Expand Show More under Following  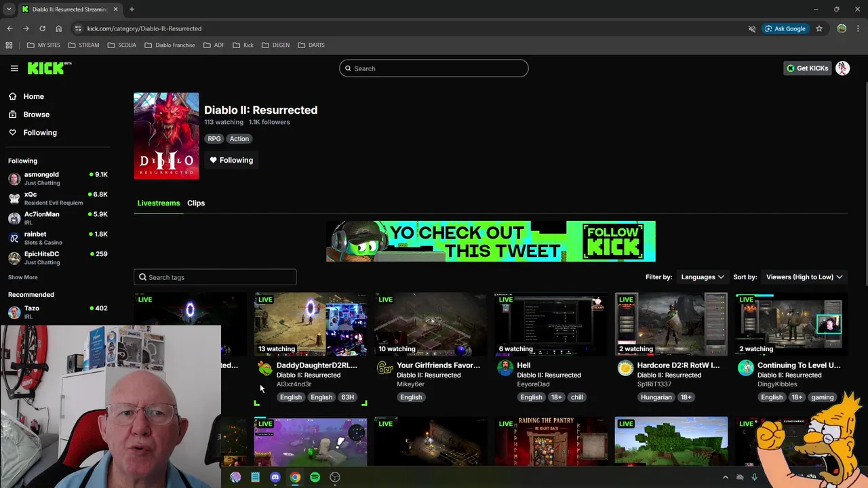pos(23,277)
